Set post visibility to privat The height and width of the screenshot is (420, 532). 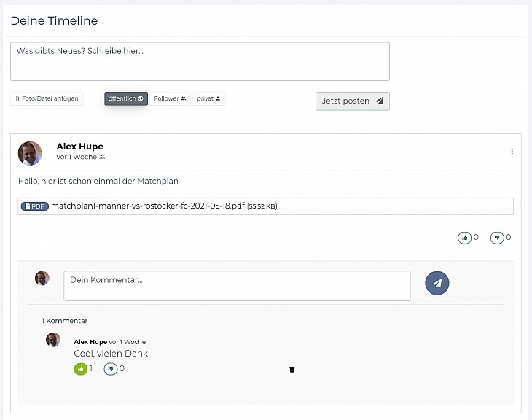click(x=208, y=99)
